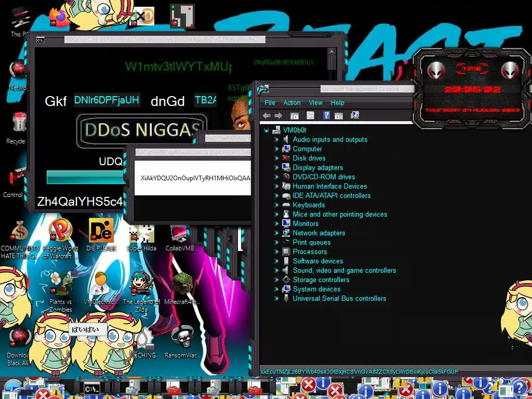
Task: Open the Properties toolbar icon in Device Manager
Action: tap(310, 116)
